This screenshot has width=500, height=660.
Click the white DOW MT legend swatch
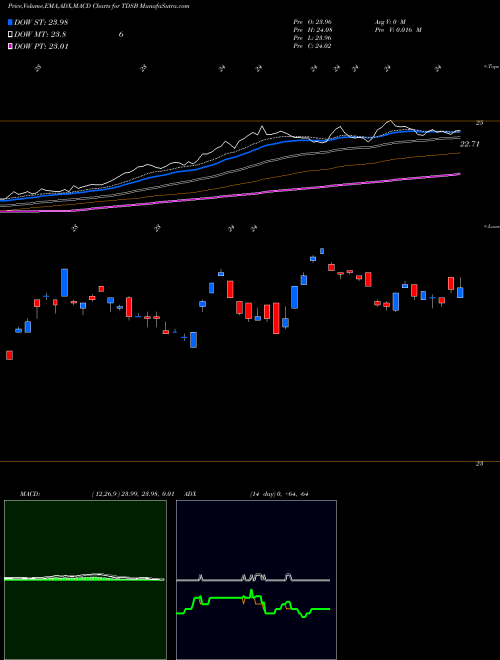tap(10, 35)
